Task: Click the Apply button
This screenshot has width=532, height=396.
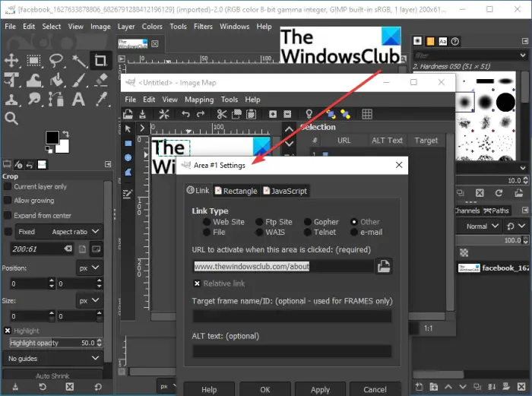Action: (320, 390)
